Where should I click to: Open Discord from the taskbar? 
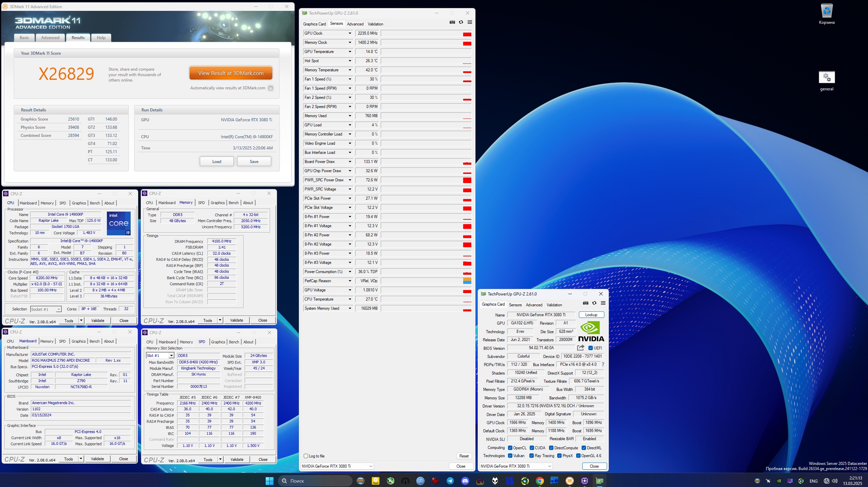465,481
